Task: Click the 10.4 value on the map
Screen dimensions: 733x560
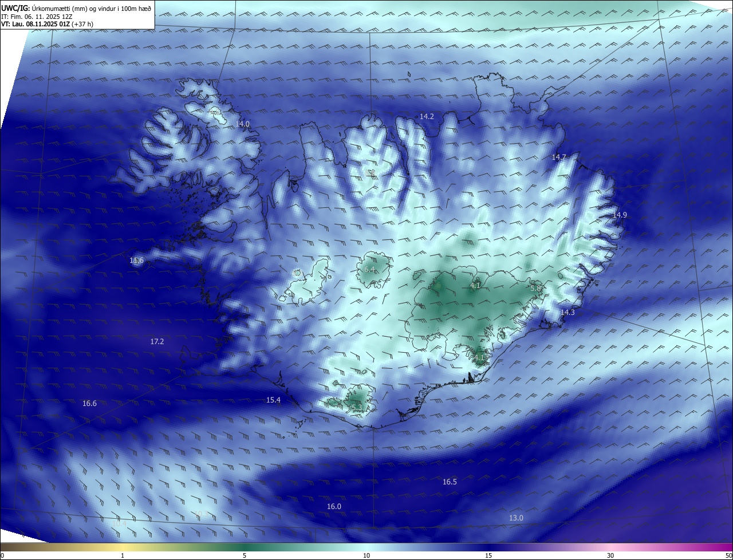Action: click(119, 523)
